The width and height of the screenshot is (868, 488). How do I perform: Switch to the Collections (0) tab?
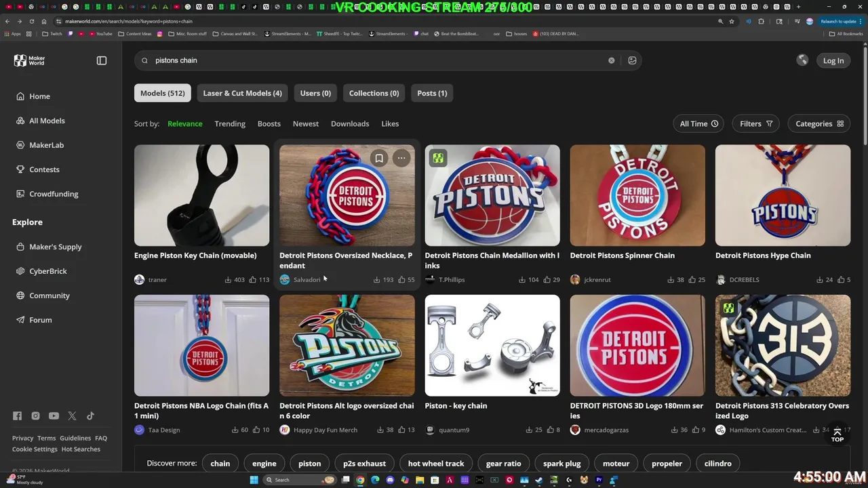click(x=374, y=93)
